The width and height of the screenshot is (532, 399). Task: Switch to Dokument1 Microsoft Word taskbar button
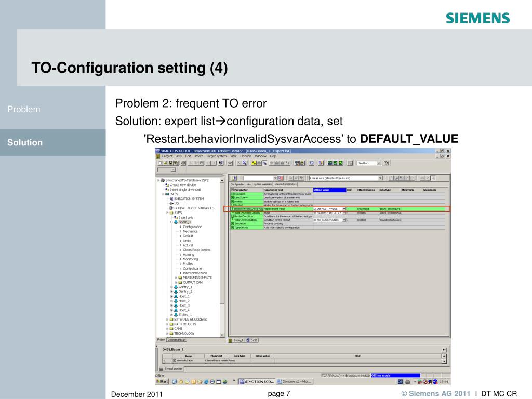[x=294, y=382]
